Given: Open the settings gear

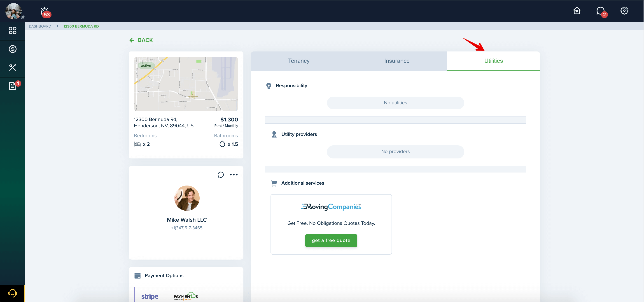Looking at the screenshot, I should (624, 11).
